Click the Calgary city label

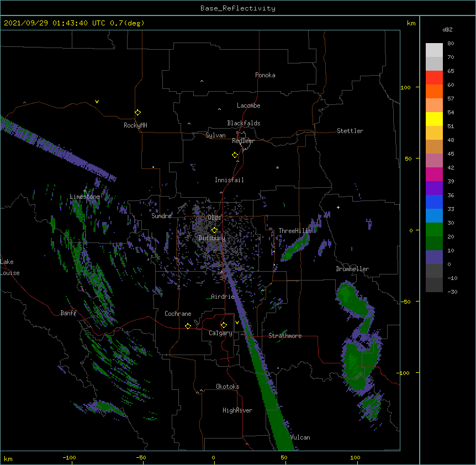(220, 333)
